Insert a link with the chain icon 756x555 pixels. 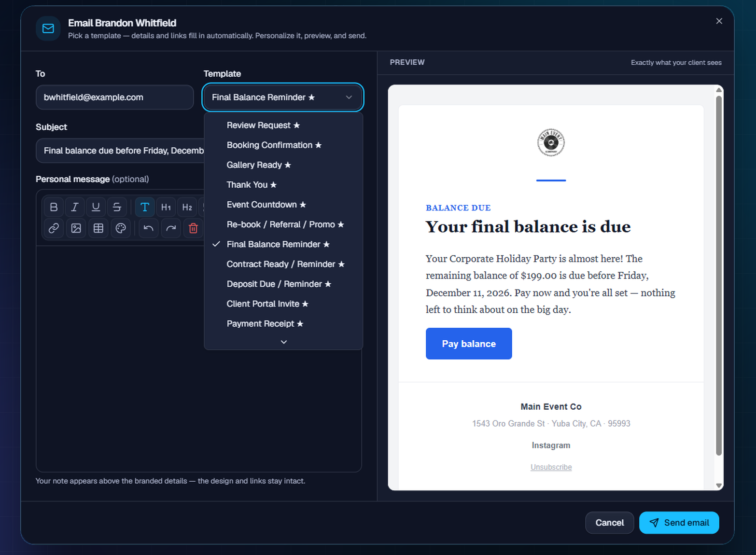coord(54,228)
